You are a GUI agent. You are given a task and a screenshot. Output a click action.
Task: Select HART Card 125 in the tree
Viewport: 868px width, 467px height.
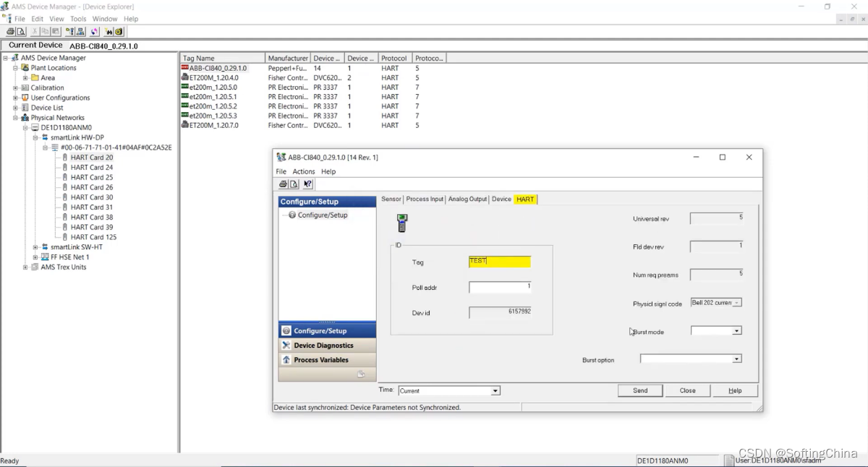point(93,237)
